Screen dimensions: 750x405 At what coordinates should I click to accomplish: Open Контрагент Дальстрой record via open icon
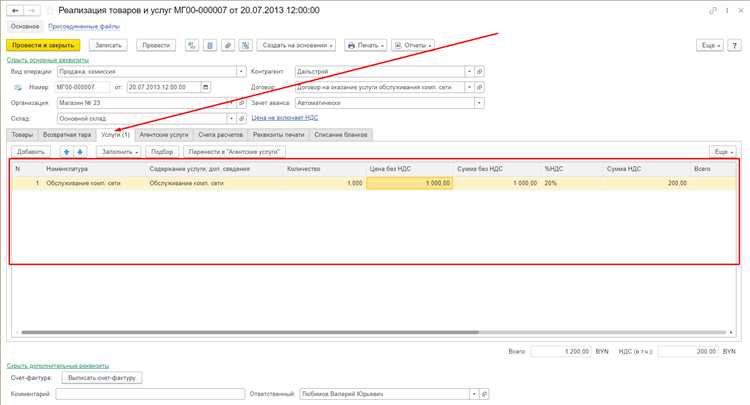click(x=480, y=72)
